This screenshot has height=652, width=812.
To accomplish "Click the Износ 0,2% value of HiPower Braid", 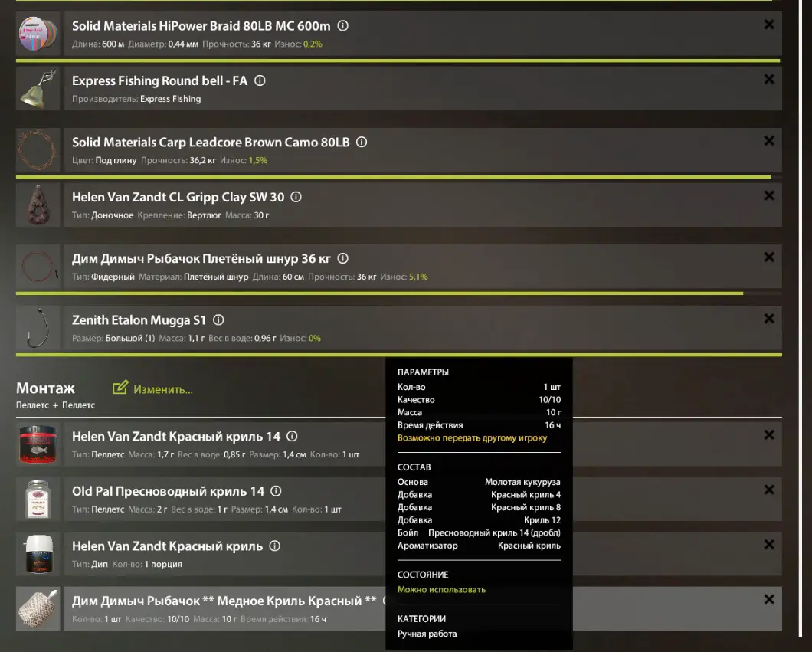I will point(313,44).
